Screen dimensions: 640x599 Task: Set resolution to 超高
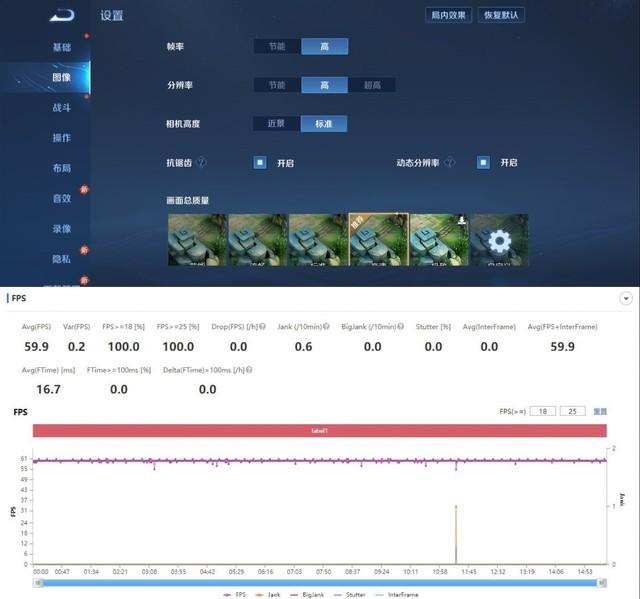pyautogui.click(x=371, y=85)
